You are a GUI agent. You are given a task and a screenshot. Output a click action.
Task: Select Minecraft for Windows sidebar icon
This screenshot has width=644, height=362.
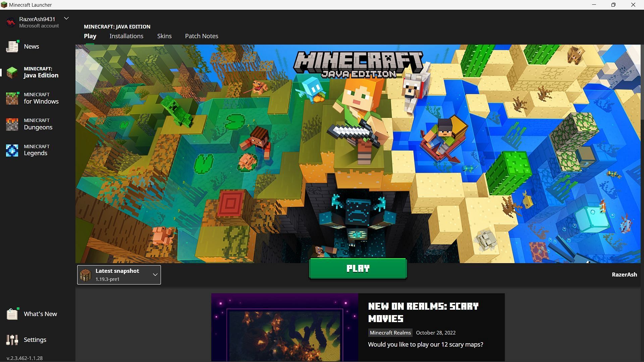pos(12,98)
